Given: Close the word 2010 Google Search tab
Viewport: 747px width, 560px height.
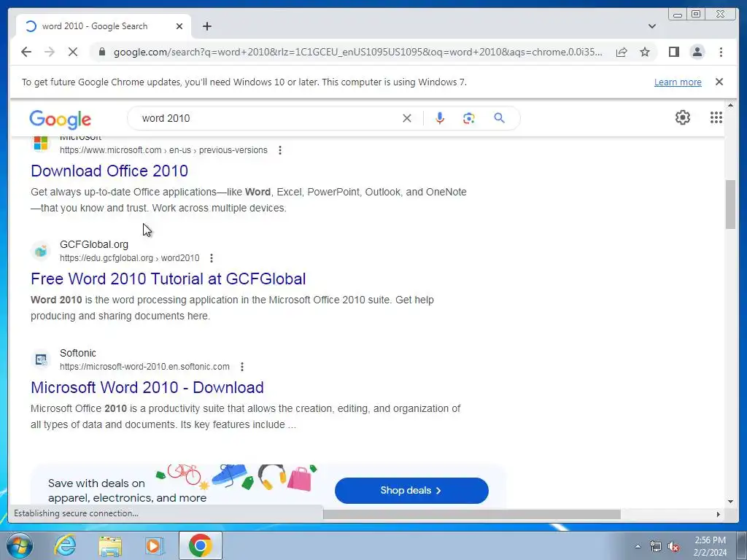Looking at the screenshot, I should pos(179,26).
